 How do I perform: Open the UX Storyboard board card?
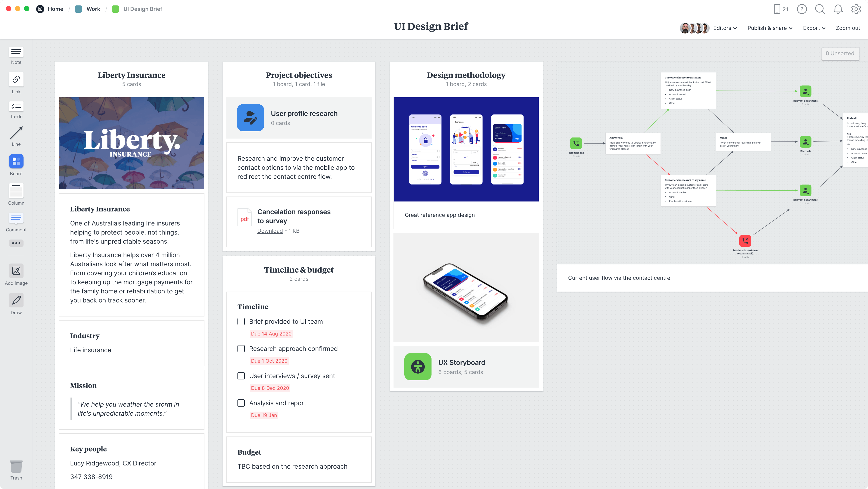(466, 367)
